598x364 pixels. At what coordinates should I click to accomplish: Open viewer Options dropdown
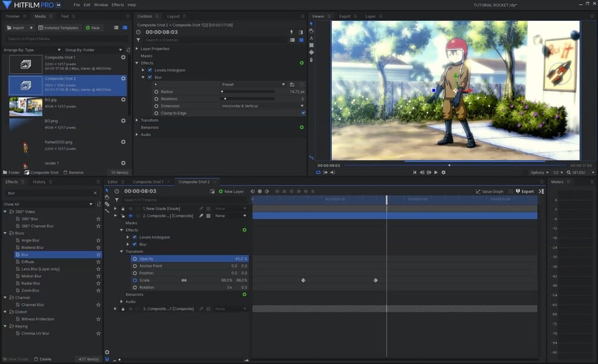pos(539,172)
